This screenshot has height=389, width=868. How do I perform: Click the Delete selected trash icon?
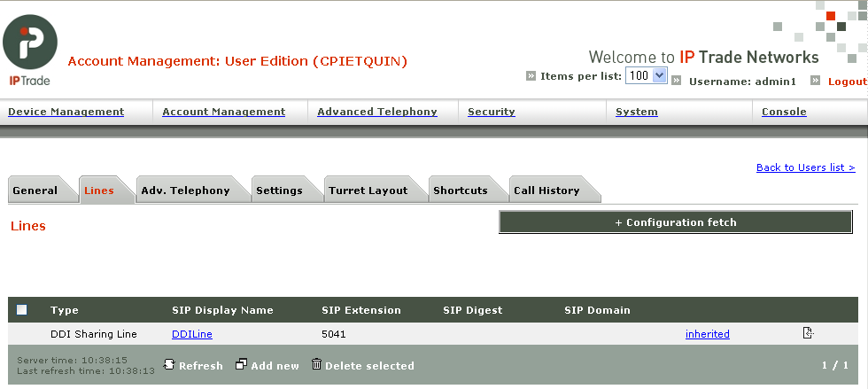coord(316,364)
